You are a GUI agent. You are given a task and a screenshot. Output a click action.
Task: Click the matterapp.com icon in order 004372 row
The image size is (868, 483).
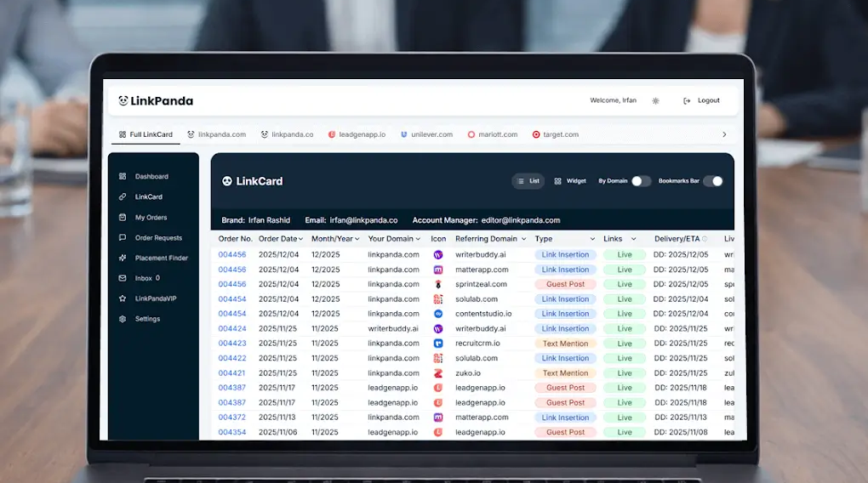pyautogui.click(x=438, y=418)
